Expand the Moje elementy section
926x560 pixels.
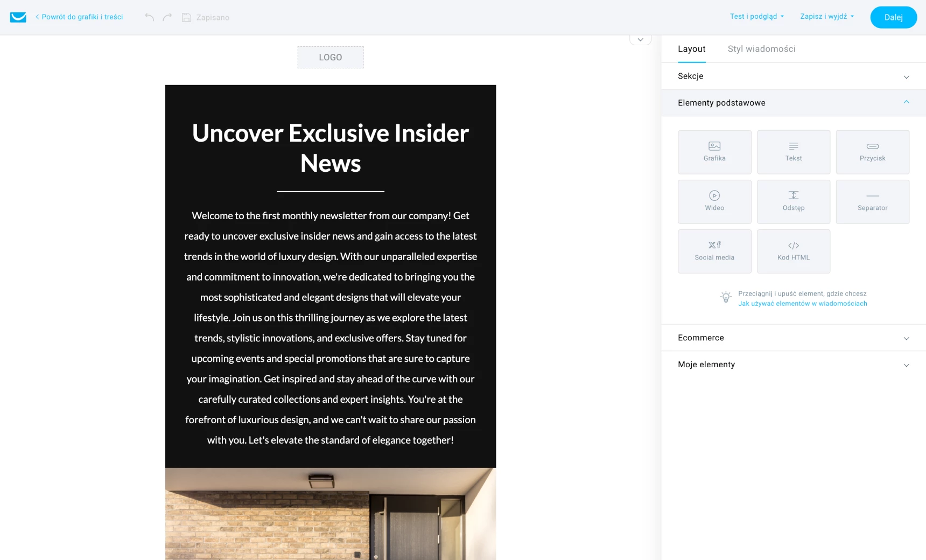[793, 365]
